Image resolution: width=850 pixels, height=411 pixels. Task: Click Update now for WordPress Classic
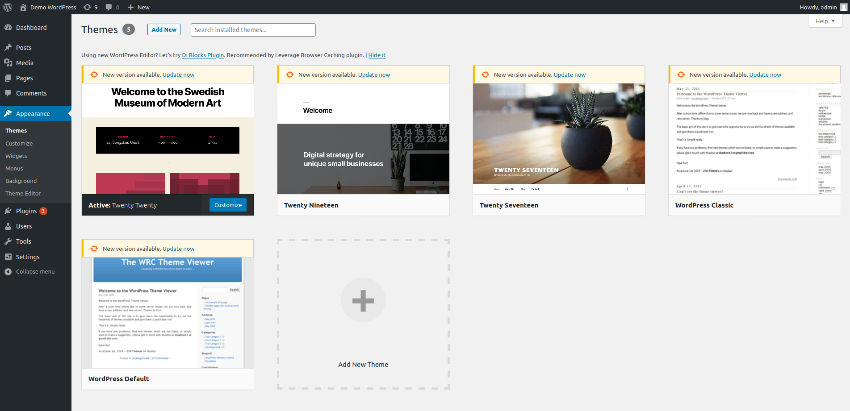[765, 75]
